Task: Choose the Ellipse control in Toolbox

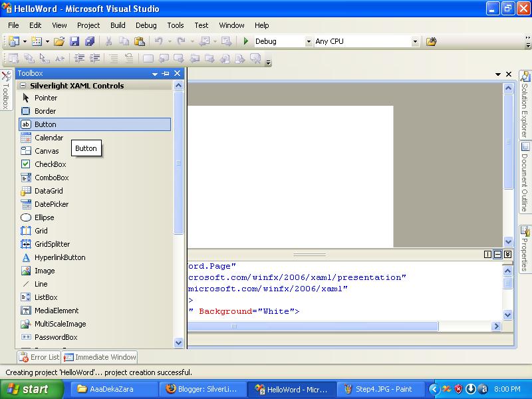Action: pos(95,217)
